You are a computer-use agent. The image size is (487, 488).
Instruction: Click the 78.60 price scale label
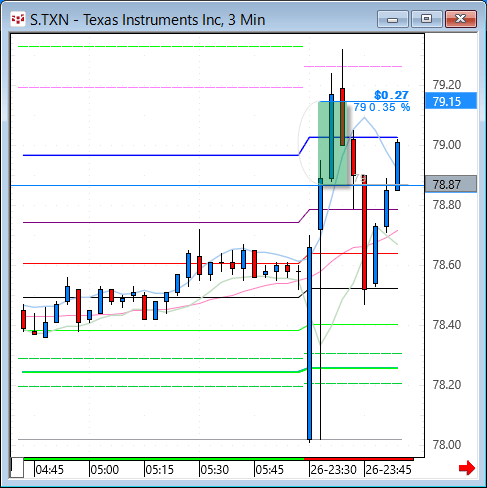click(x=447, y=265)
